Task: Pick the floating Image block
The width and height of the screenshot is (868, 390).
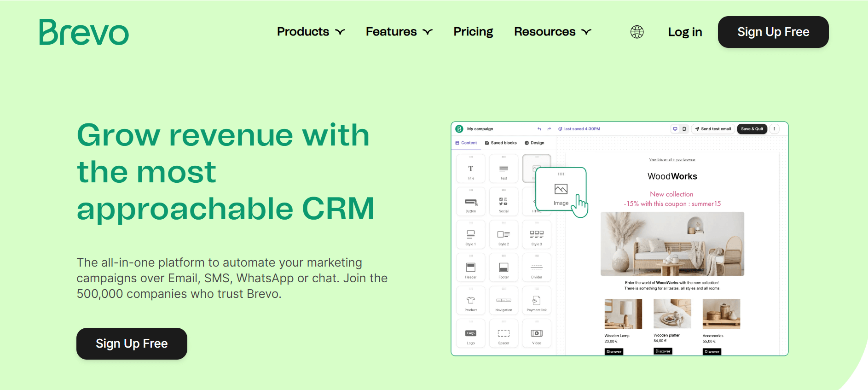Action: point(561,189)
